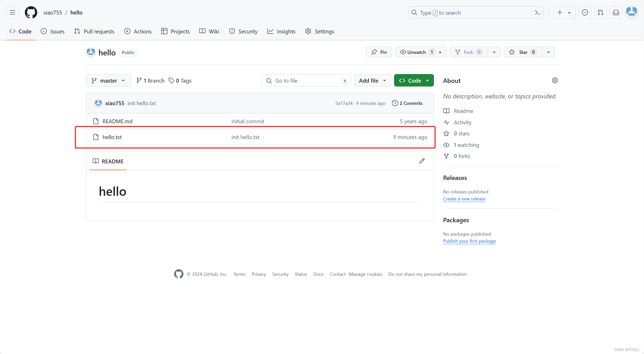The height and width of the screenshot is (354, 644).
Task: Expand the Fork dropdown arrow
Action: tap(494, 52)
